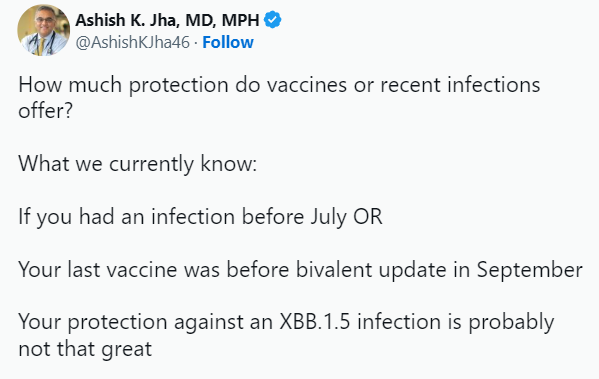Click "If you had an infection before July OR"
599x379 pixels.
click(200, 217)
